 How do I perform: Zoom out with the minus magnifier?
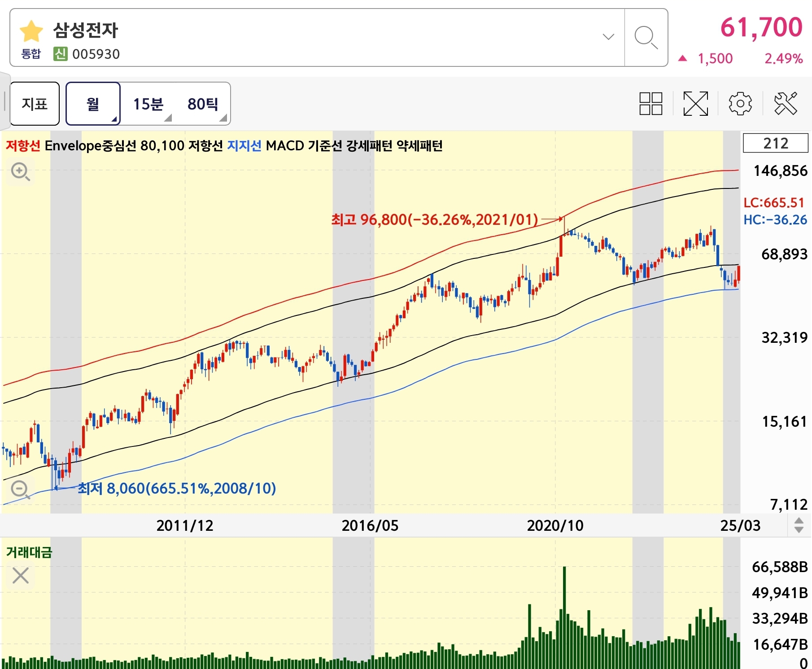(x=20, y=489)
